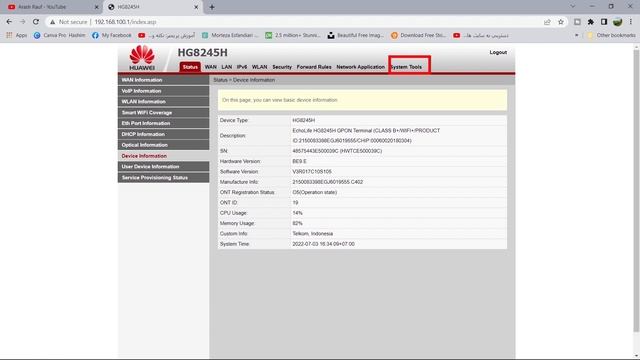Screen dimensions: 640x360
Task: Log out of the router
Action: click(498, 52)
